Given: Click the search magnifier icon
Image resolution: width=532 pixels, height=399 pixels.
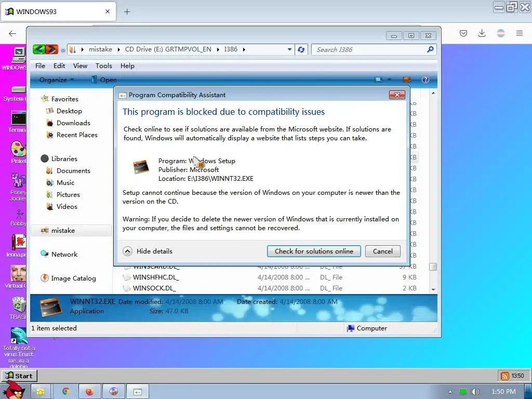Looking at the screenshot, I should pos(430,49).
